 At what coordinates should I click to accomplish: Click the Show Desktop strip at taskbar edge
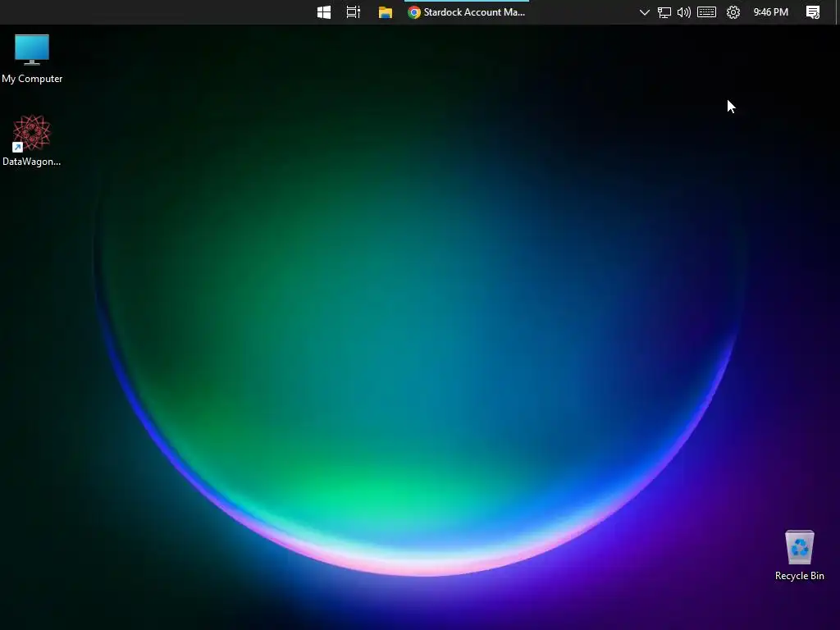838,12
